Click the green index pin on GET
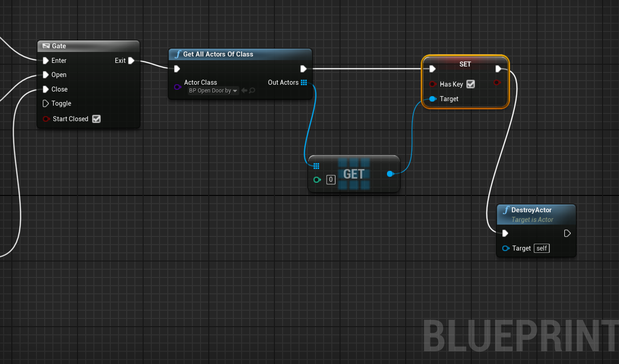Viewport: 619px width, 364px height. (x=317, y=180)
